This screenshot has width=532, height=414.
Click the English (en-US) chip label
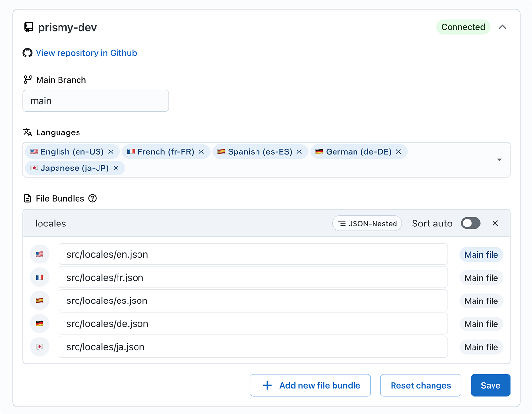click(x=72, y=152)
